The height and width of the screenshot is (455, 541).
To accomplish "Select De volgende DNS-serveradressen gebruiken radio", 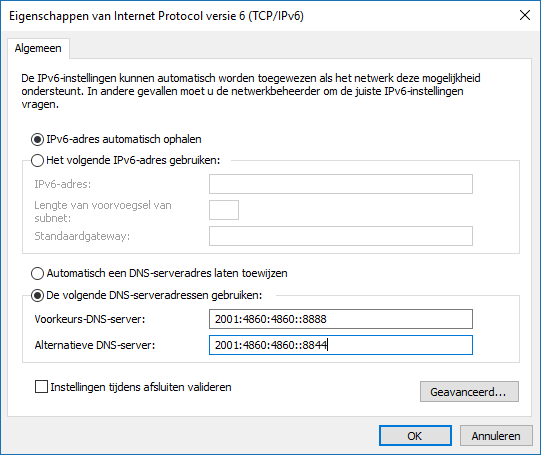I will [37, 296].
